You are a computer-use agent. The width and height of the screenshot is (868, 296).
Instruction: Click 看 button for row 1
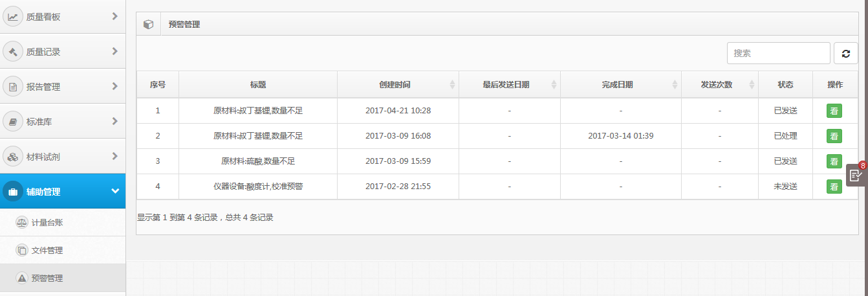tap(834, 111)
